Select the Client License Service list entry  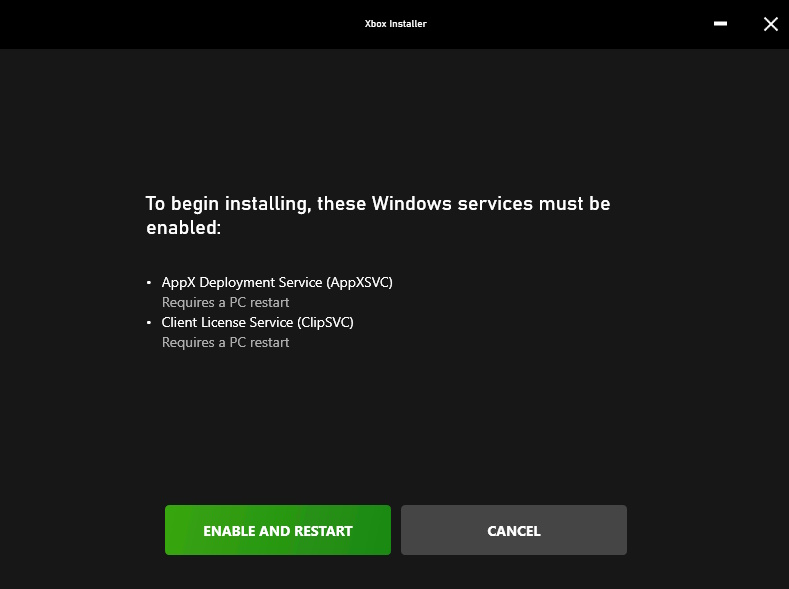point(257,323)
